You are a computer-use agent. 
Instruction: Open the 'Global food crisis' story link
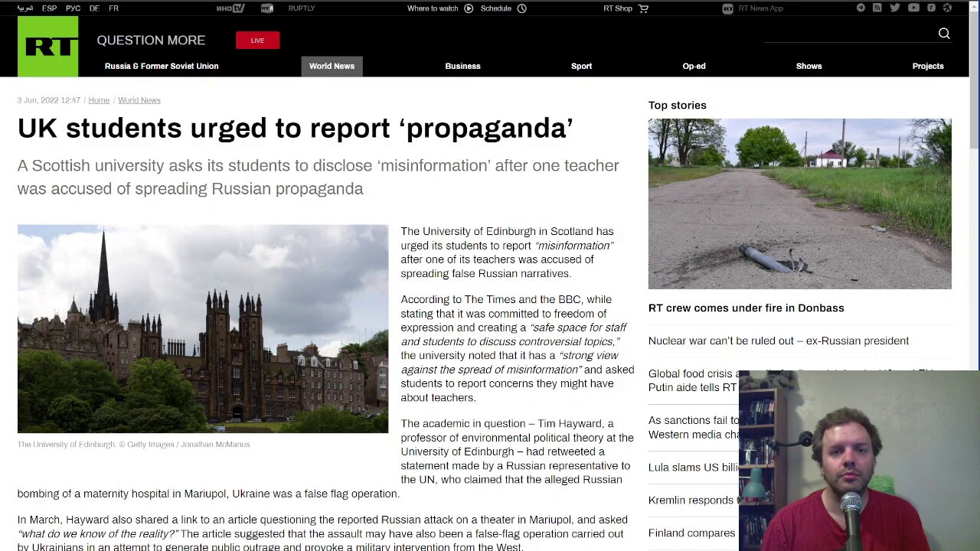tap(693, 380)
